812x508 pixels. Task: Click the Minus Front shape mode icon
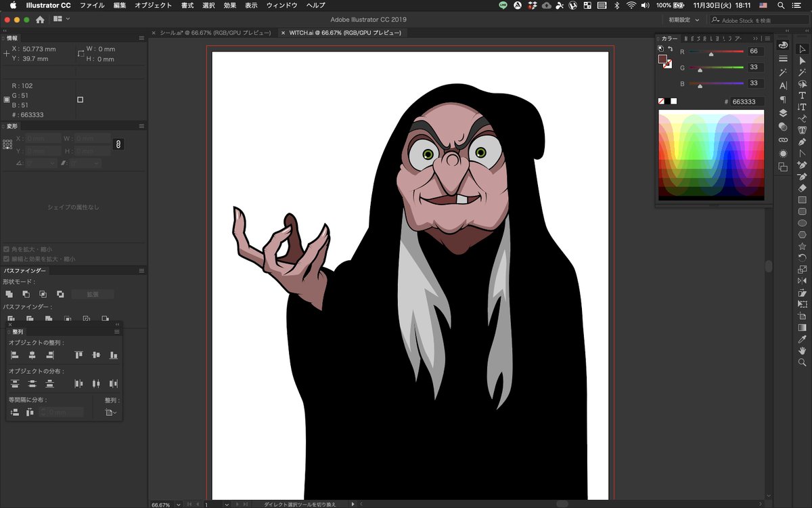coord(26,294)
